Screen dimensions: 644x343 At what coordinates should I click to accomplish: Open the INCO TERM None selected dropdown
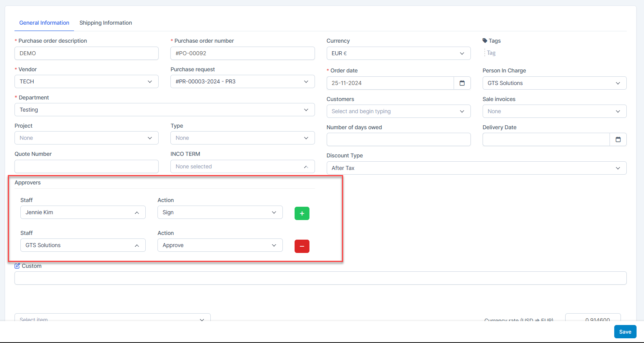(x=242, y=166)
